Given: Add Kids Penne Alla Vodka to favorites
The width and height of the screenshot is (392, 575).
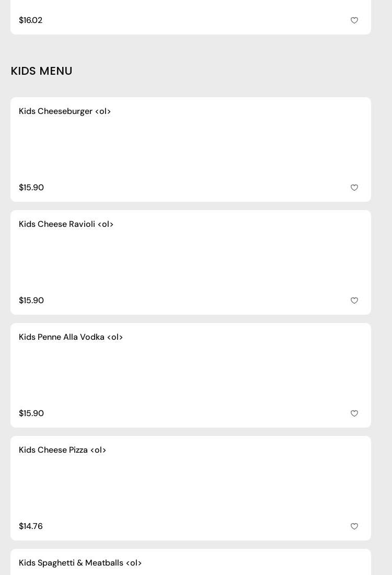Looking at the screenshot, I should [354, 413].
